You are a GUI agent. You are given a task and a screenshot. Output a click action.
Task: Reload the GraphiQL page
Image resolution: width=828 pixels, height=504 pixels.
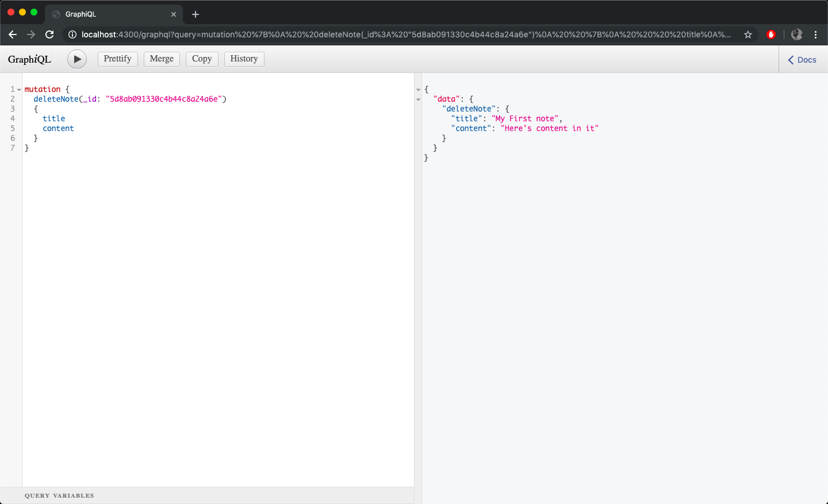click(x=49, y=34)
